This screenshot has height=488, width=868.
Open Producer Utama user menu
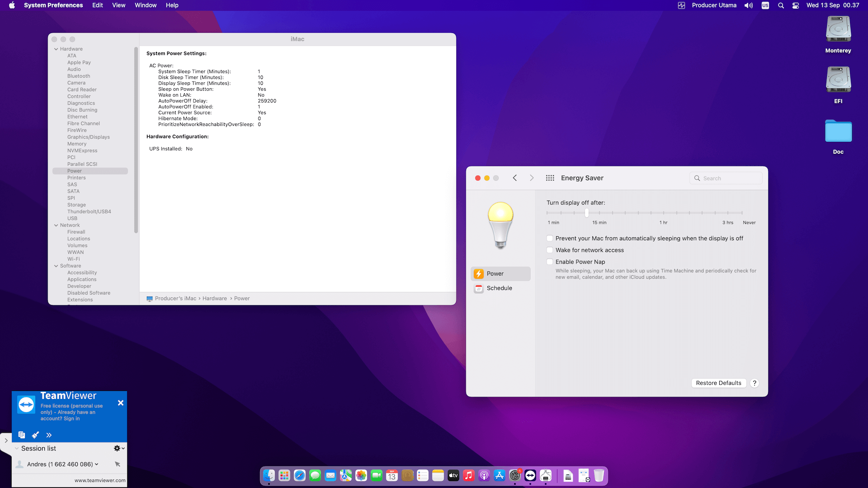coord(714,5)
